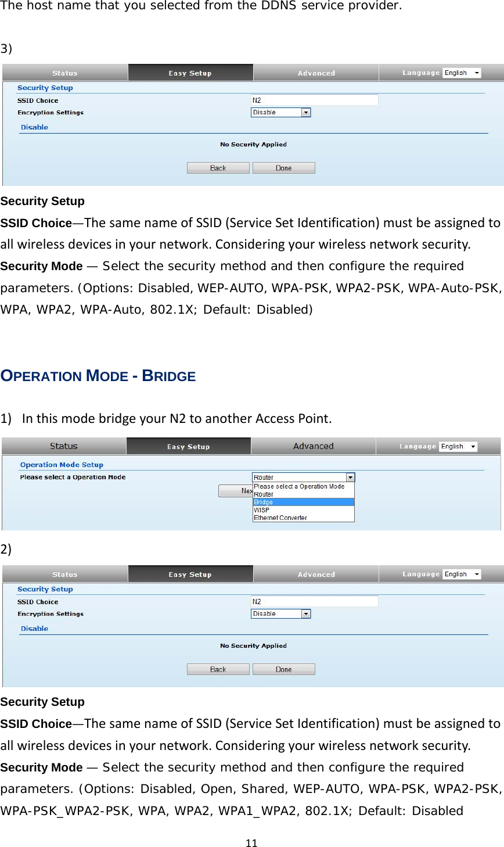Click the partially hidden Next button
Viewport: 504px width, 847px height.
[x=235, y=491]
